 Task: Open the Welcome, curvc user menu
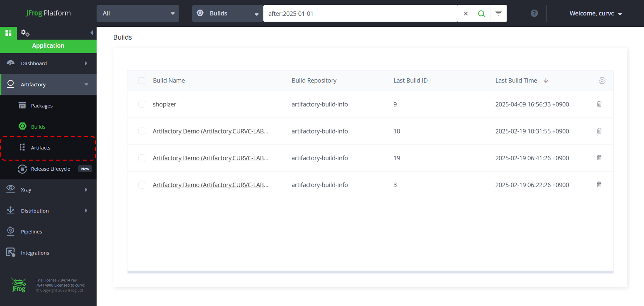595,14
